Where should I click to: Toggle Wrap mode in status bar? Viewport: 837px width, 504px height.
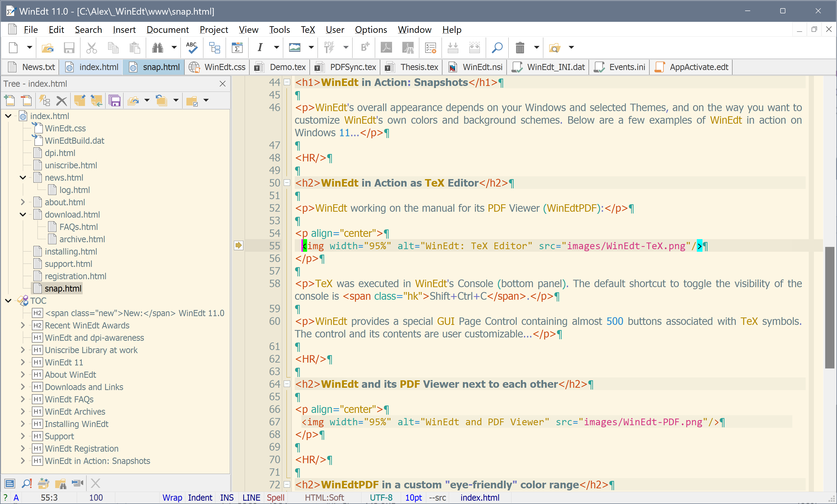click(172, 498)
